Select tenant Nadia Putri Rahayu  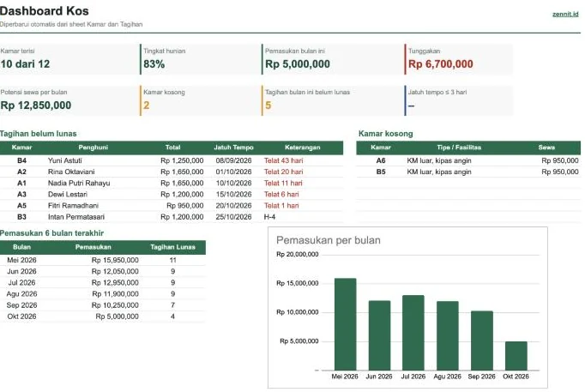pos(79,183)
